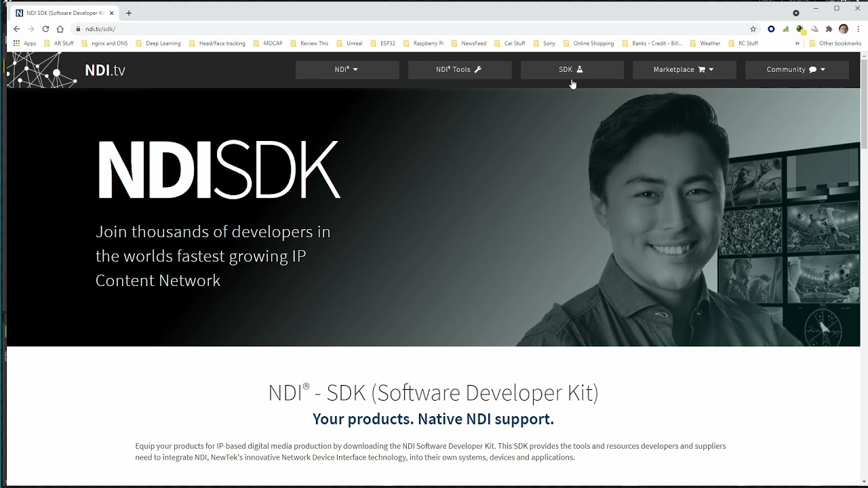The image size is (868, 488).
Task: Open the MOCAP bookmark folder
Action: 268,43
